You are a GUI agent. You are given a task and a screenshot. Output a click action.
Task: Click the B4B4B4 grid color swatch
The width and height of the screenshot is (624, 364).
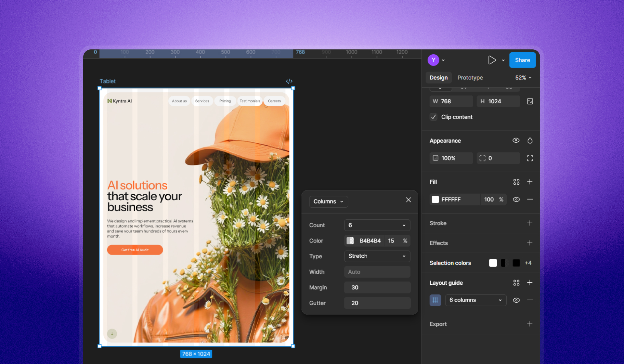(350, 241)
